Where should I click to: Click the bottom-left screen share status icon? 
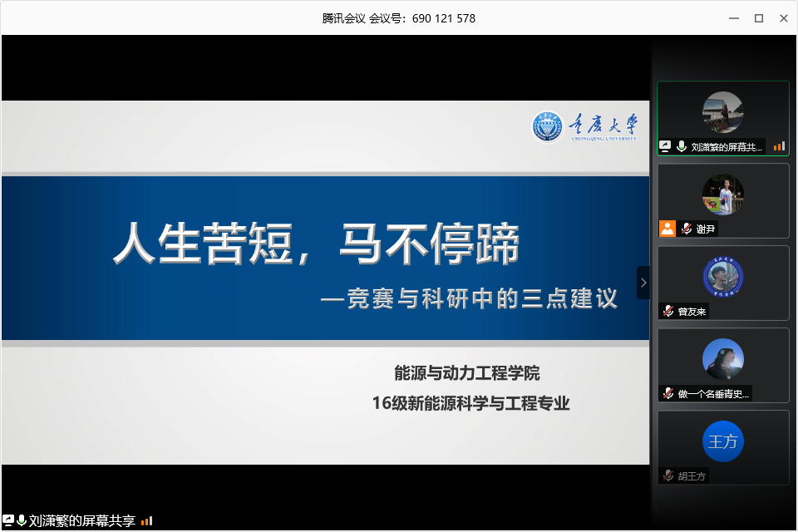(8, 520)
